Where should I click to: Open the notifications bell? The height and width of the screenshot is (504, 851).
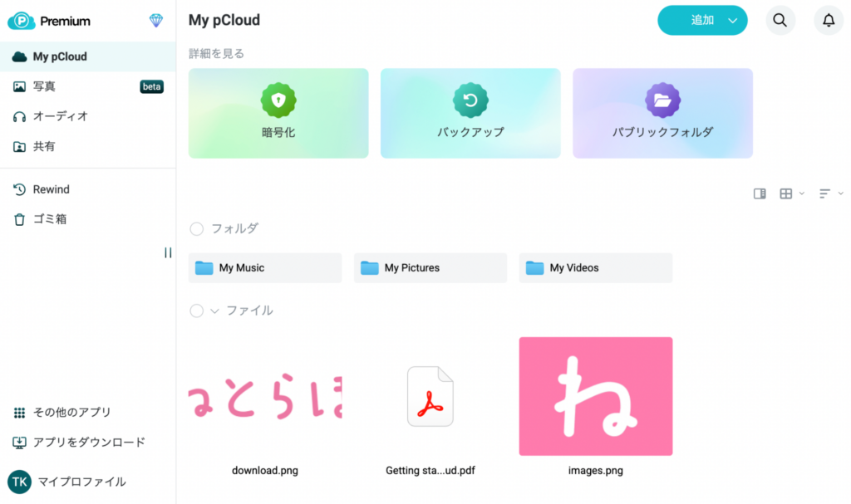[828, 21]
